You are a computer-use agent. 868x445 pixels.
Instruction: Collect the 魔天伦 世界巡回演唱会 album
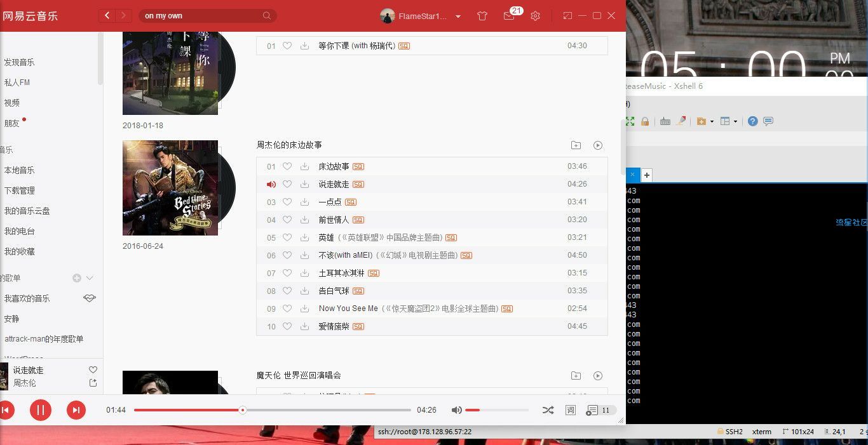pyautogui.click(x=576, y=376)
